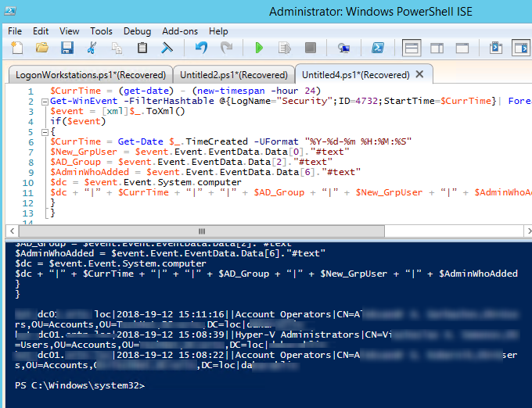Collapse the brace block on line 5
532x408 pixels.
45,132
